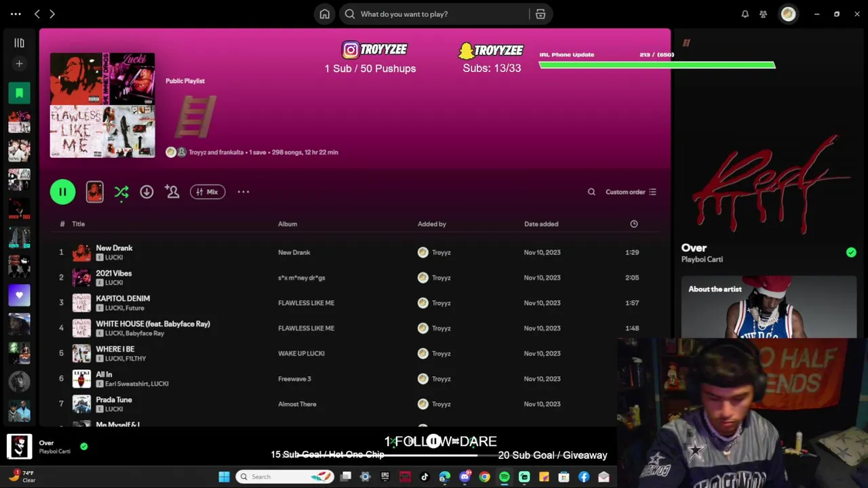Viewport: 868px width, 488px height.
Task: Open Liked Songs purple heart tile
Action: tap(19, 296)
